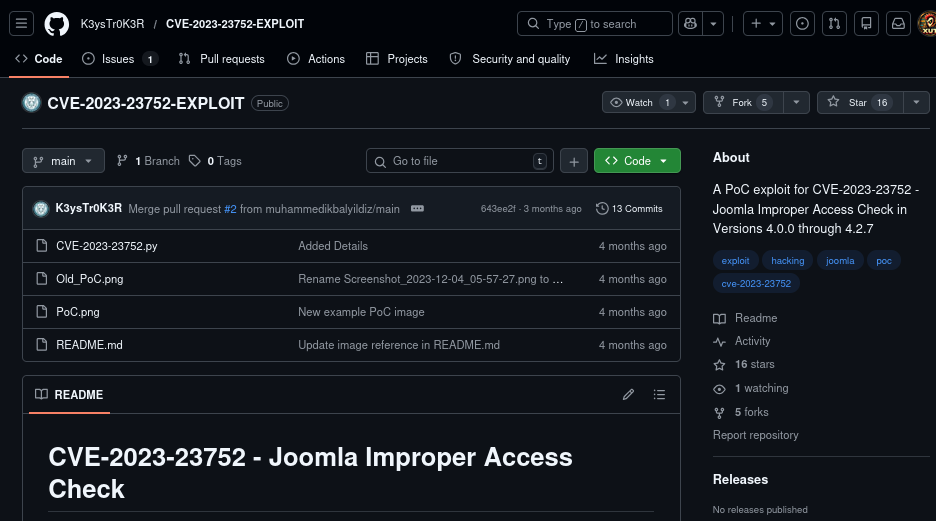Open the green Code dropdown
Image resolution: width=936 pixels, height=521 pixels.
pos(637,161)
